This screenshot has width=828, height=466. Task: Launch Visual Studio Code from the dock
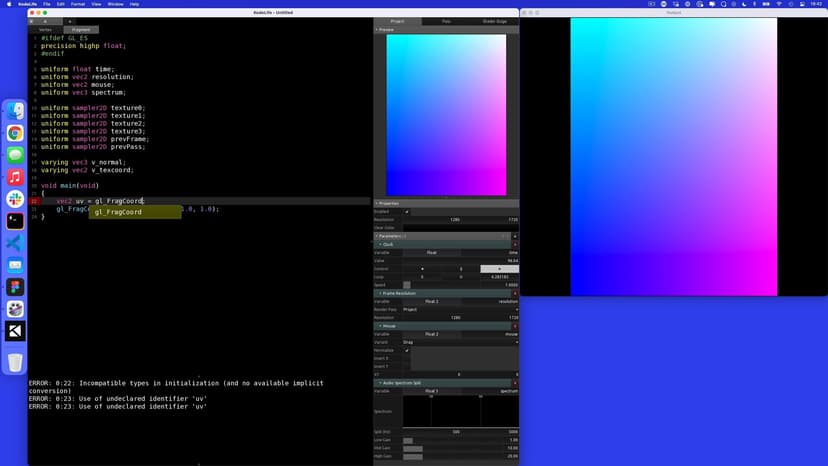(x=15, y=243)
